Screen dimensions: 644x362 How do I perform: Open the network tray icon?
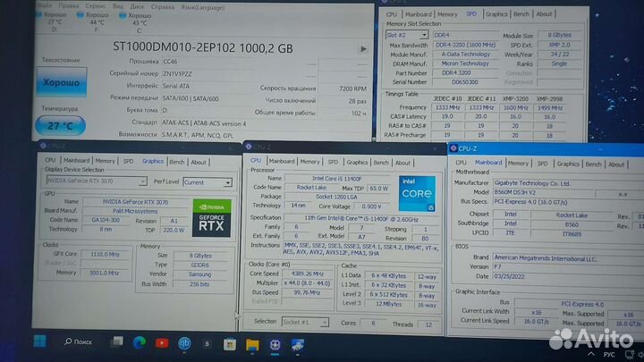[629, 354]
